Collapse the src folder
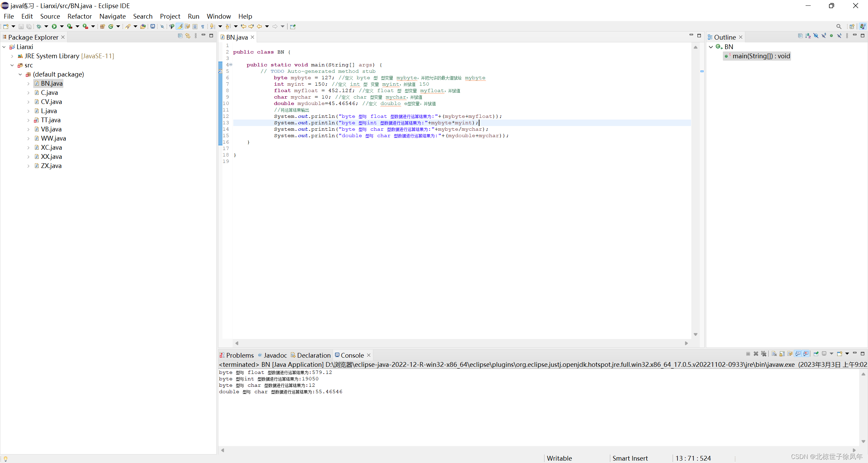Viewport: 868px width, 463px height. click(12, 65)
